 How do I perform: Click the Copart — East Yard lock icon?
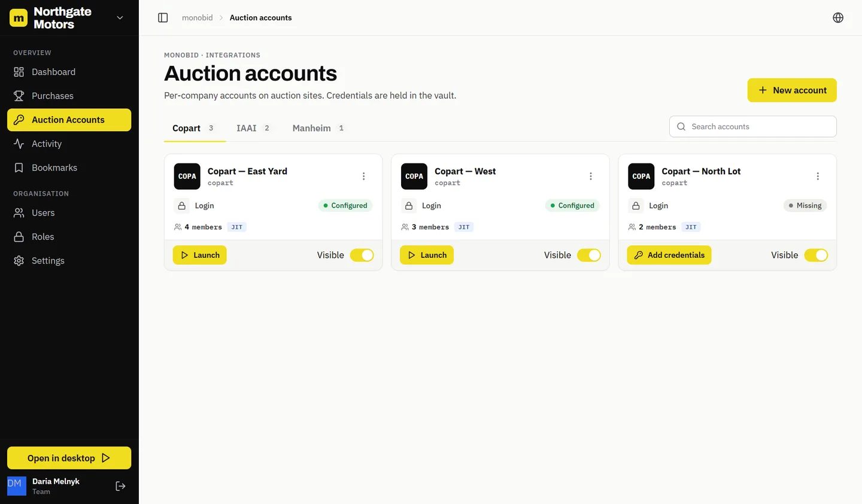[x=182, y=205]
